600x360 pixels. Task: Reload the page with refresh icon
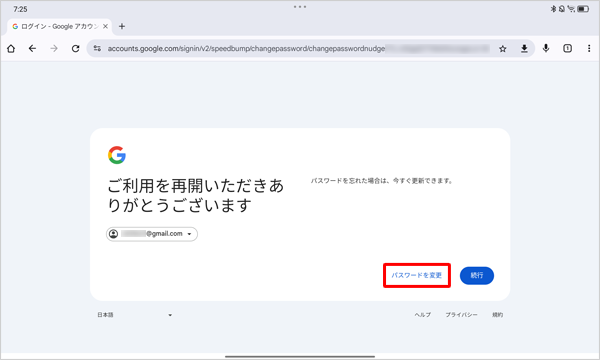[75, 49]
